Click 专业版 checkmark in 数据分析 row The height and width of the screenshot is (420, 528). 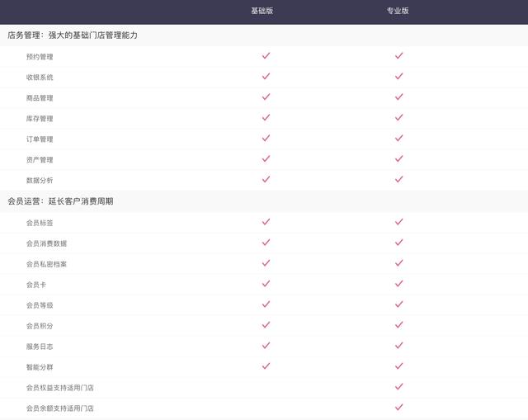pos(399,179)
